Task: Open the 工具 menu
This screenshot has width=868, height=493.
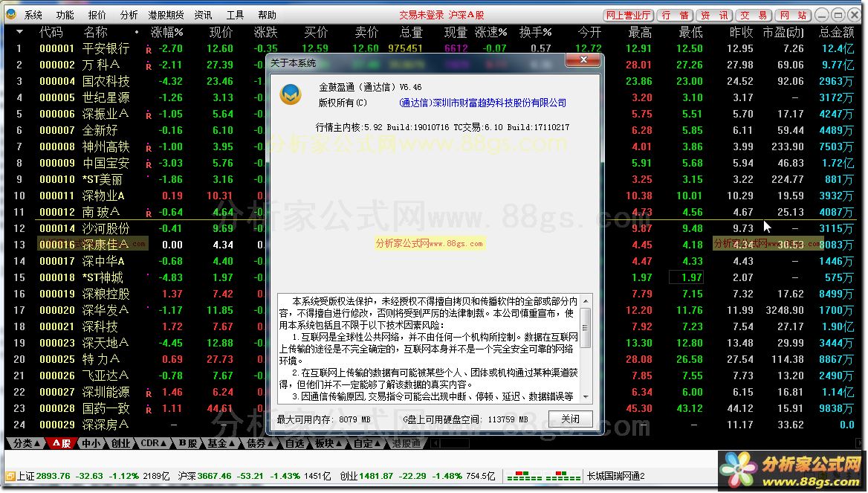Action: point(236,15)
